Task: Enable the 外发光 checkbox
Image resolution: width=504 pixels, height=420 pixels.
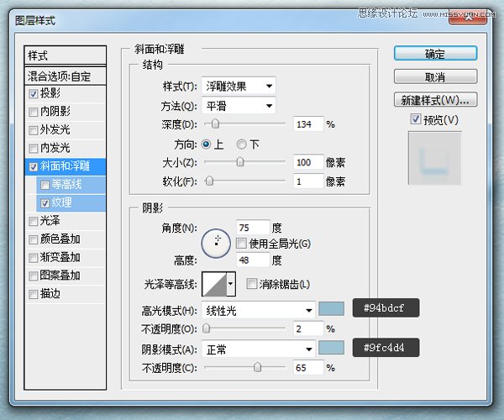Action: click(34, 130)
